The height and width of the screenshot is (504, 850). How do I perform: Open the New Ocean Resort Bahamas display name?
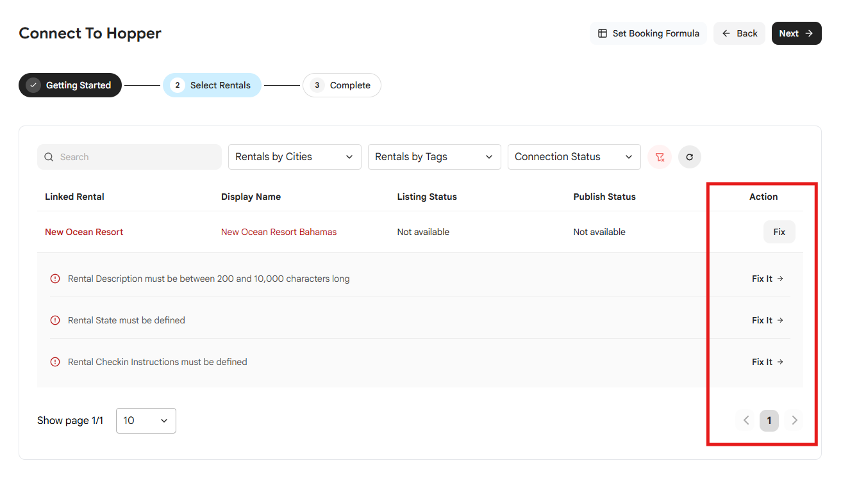point(279,232)
